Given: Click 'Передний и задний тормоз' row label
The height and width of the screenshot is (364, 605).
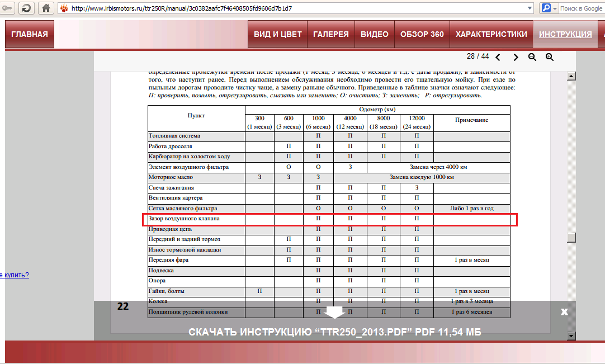Looking at the screenshot, I should coord(185,239).
